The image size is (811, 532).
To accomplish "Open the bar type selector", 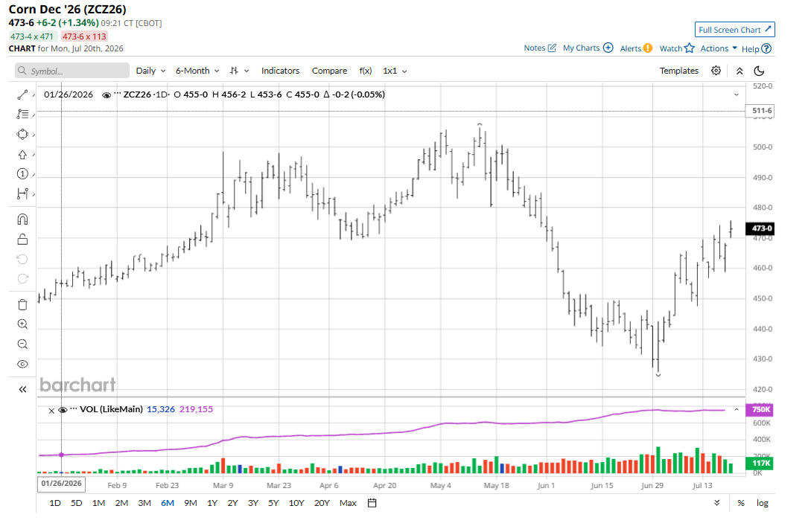I will 240,71.
